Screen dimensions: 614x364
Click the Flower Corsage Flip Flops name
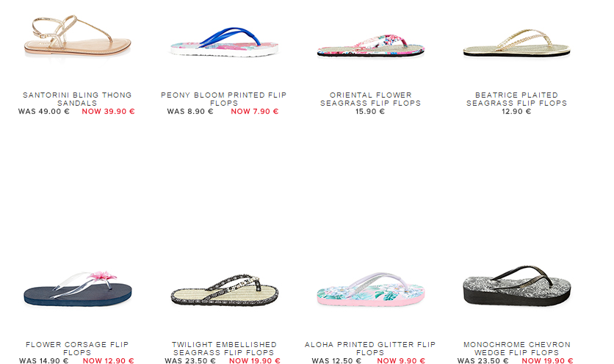click(77, 349)
